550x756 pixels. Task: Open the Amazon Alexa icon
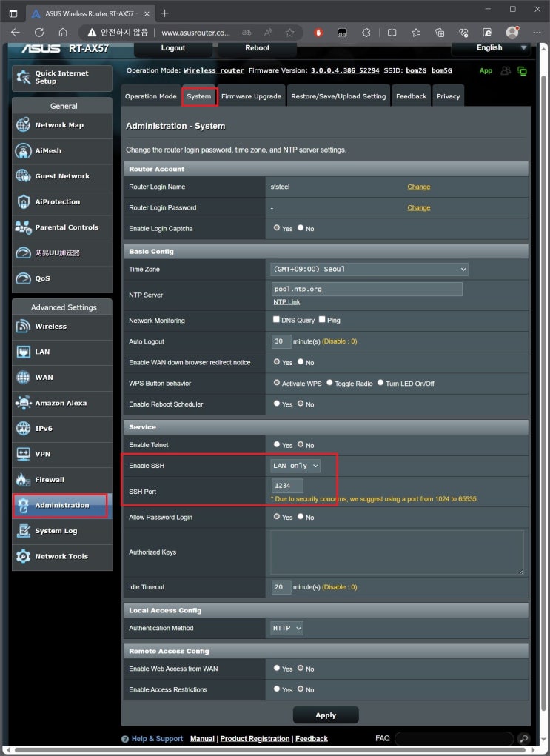pyautogui.click(x=23, y=403)
